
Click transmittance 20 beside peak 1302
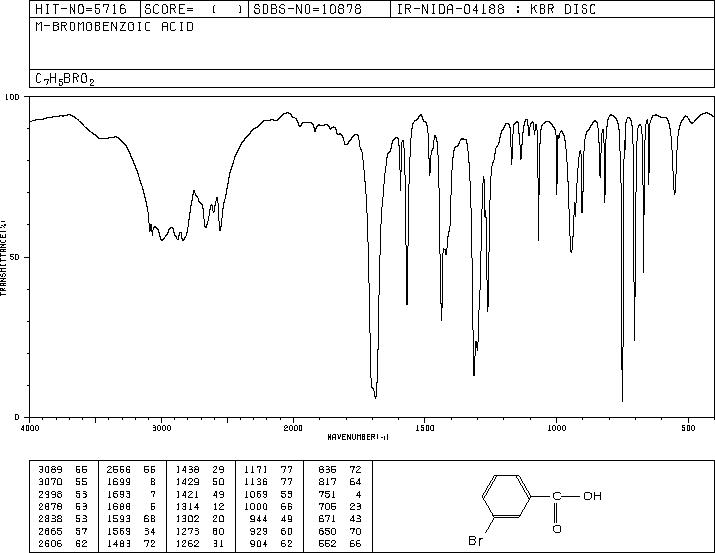(x=218, y=519)
